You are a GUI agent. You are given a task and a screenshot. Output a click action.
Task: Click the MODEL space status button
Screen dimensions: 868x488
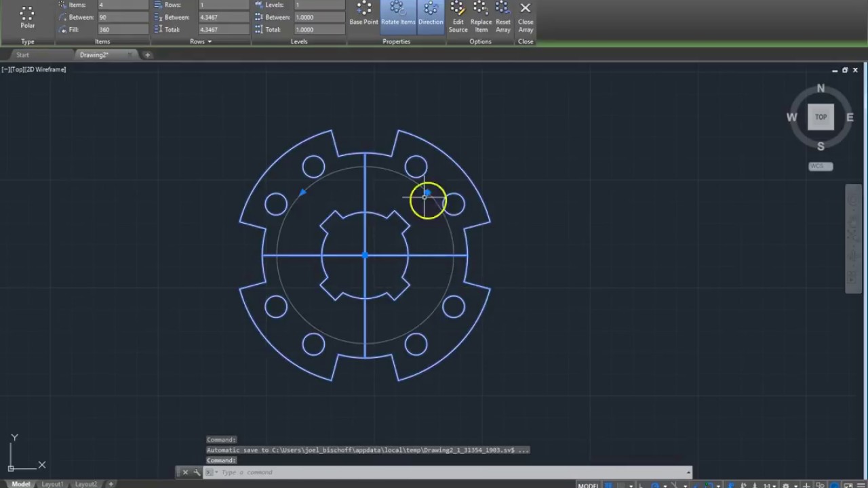[x=588, y=485]
